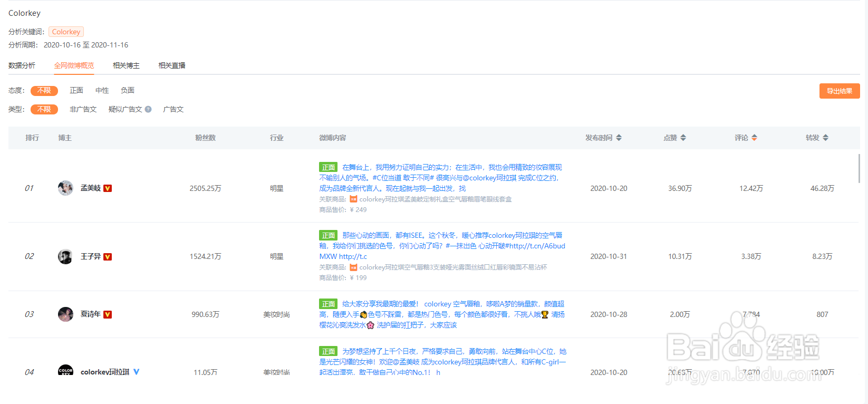
Task: Open 孟美岐 avatar
Action: [65, 188]
